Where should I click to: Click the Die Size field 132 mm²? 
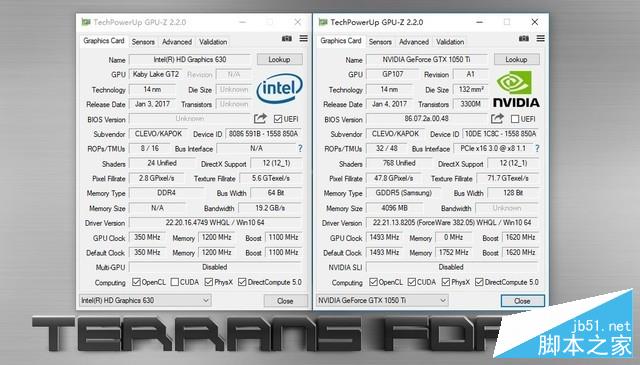[x=471, y=89]
